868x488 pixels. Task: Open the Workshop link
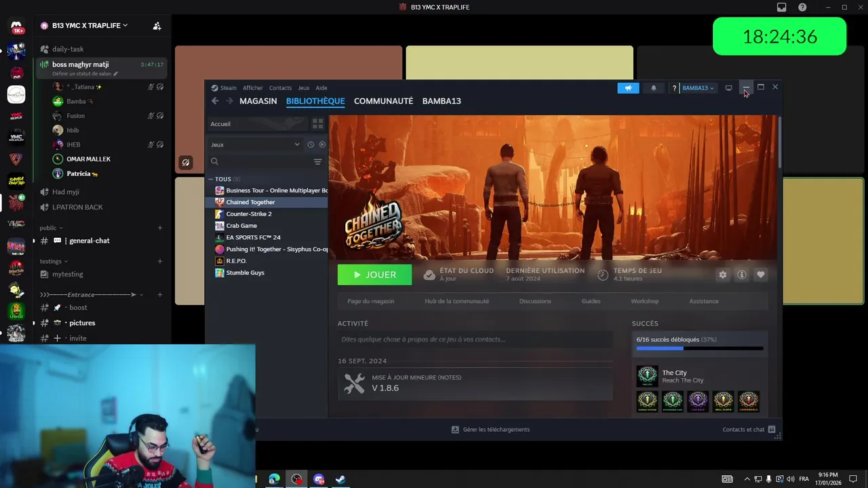(644, 301)
